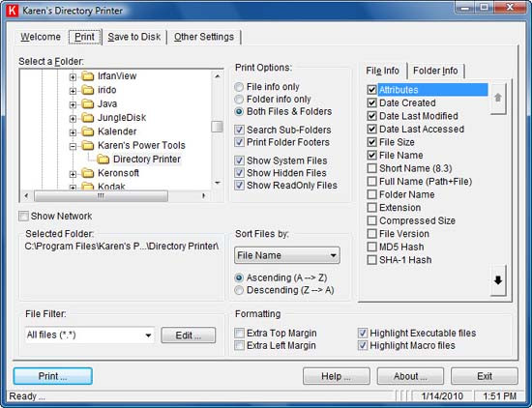
Task: Check Extension checkbox
Action: [371, 208]
